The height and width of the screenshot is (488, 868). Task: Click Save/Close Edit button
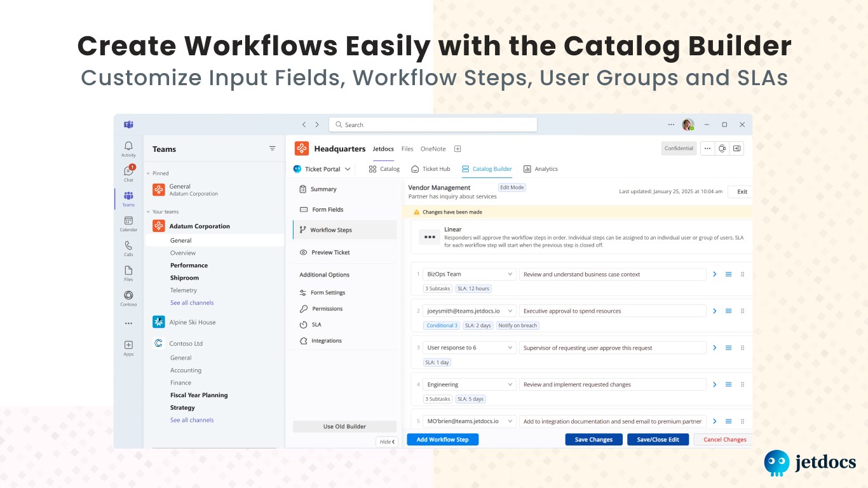click(x=658, y=440)
